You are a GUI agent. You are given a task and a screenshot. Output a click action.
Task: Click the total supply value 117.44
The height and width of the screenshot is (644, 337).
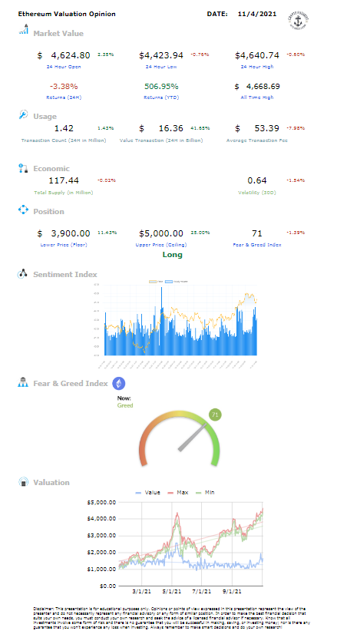click(x=64, y=180)
